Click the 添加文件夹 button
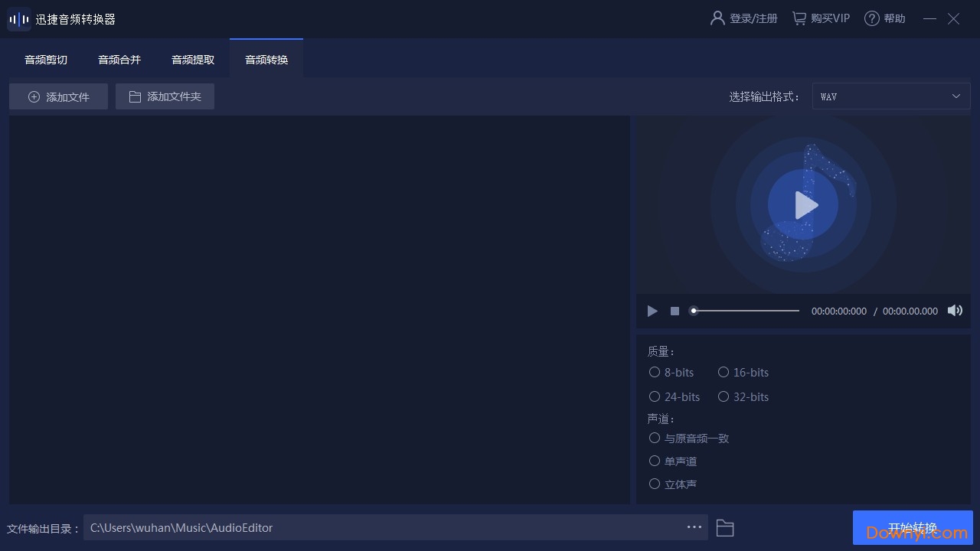Viewport: 980px width, 551px height. 165,96
